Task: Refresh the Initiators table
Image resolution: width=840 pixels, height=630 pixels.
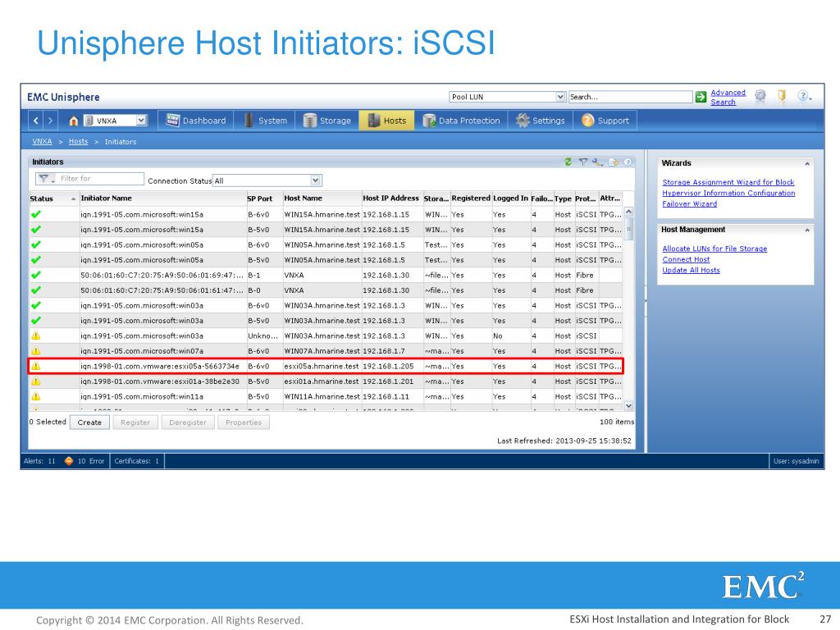Action: [x=568, y=162]
